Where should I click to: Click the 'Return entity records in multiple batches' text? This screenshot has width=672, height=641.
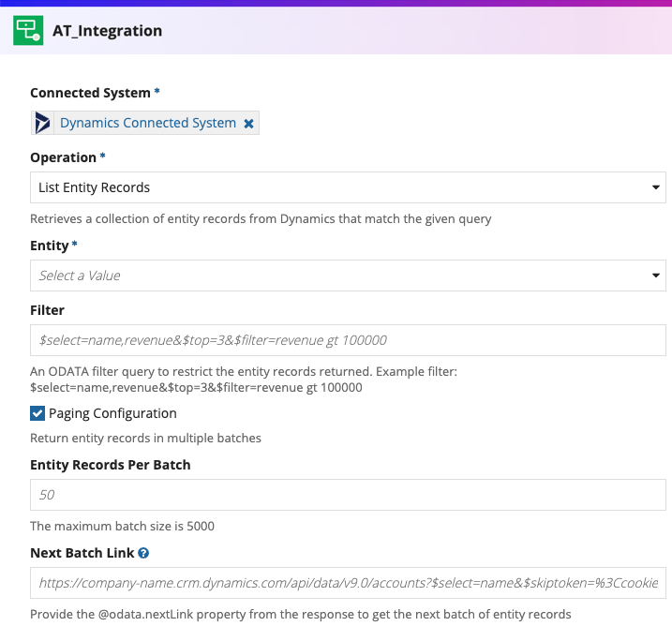[145, 439]
